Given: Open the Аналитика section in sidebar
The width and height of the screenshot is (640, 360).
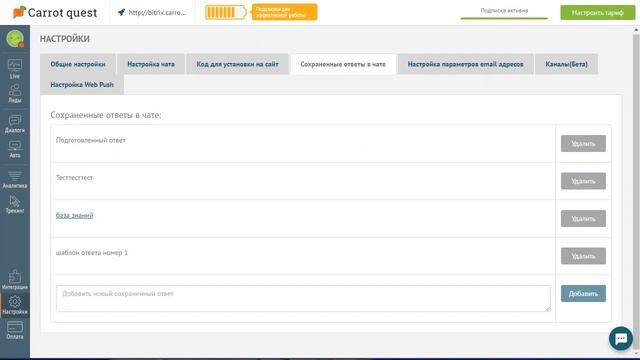Looking at the screenshot, I should (15, 180).
